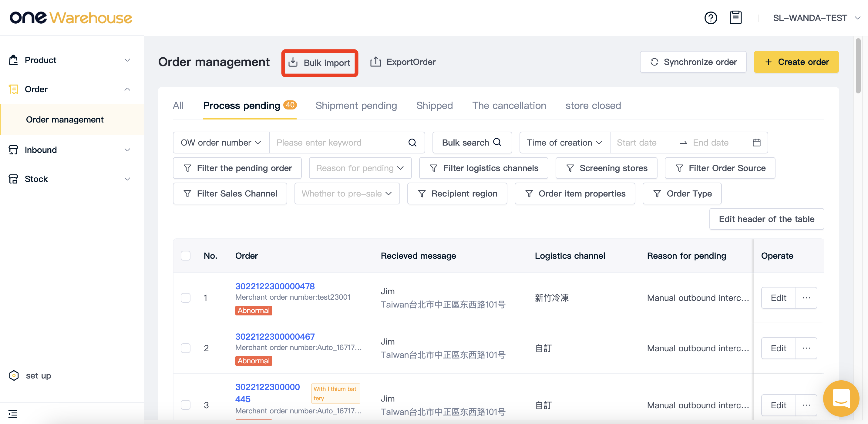Screen dimensions: 868x424
Task: Expand the Product menu chevron
Action: (127, 60)
